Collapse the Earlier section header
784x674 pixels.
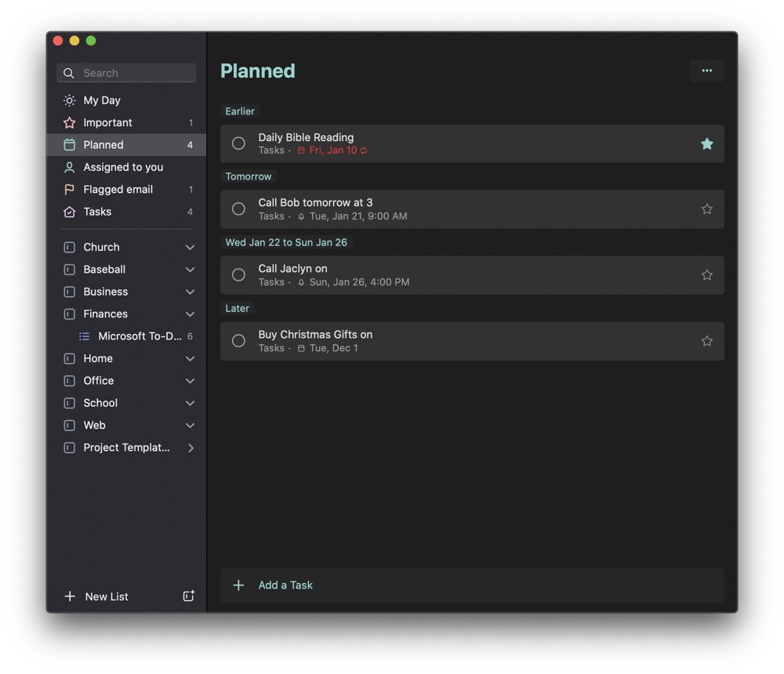pyautogui.click(x=240, y=111)
